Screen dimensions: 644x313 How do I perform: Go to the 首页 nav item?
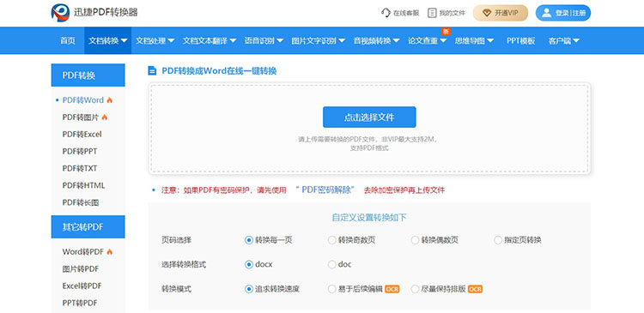(68, 40)
